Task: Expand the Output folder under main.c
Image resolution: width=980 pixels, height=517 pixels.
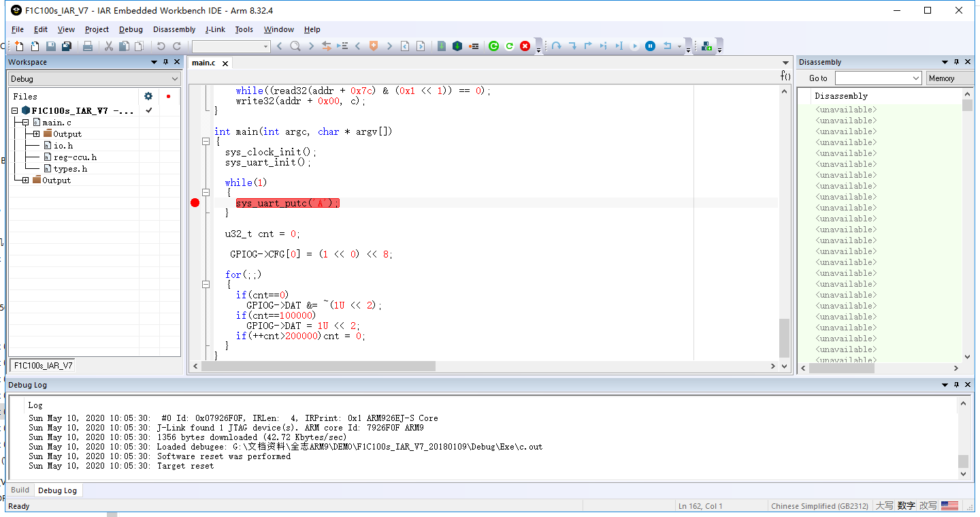Action: point(36,134)
